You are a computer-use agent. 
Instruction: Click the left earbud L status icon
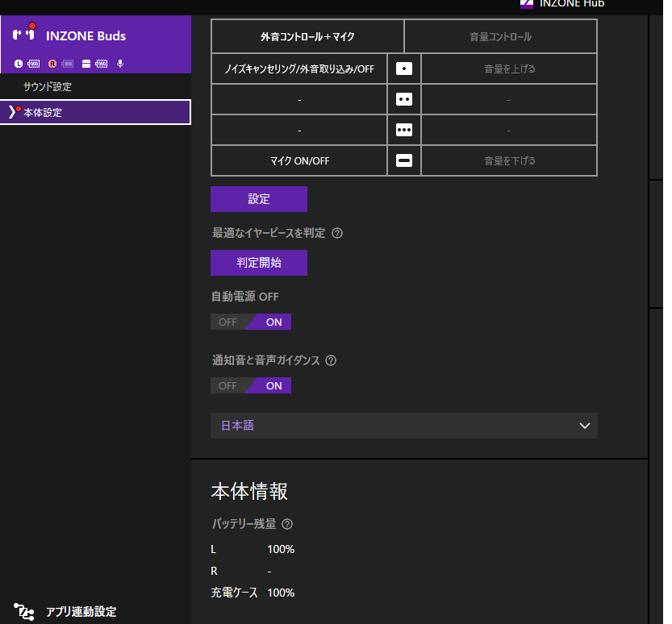coord(18,64)
